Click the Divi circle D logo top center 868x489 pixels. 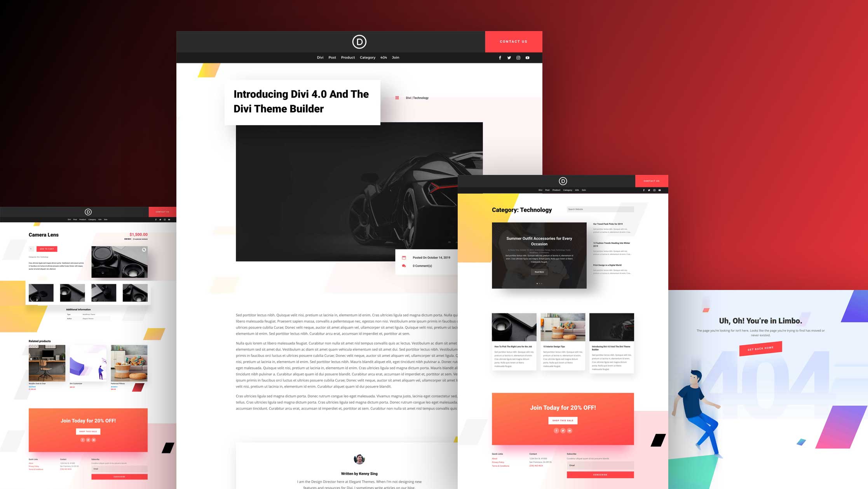359,42
